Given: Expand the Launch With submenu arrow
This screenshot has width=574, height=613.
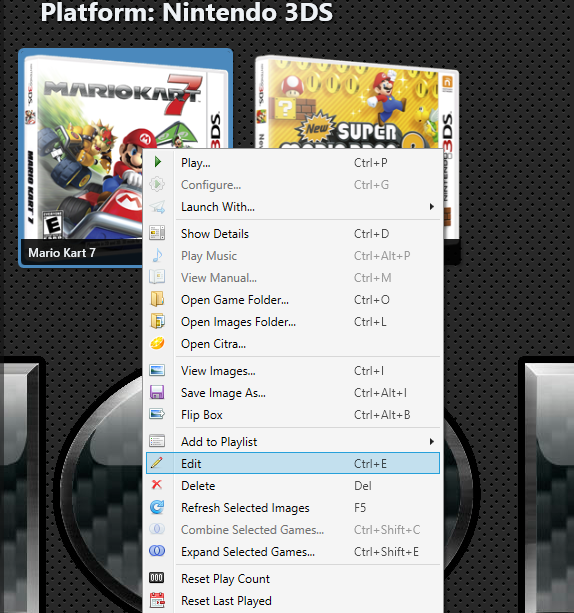Looking at the screenshot, I should coord(432,206).
